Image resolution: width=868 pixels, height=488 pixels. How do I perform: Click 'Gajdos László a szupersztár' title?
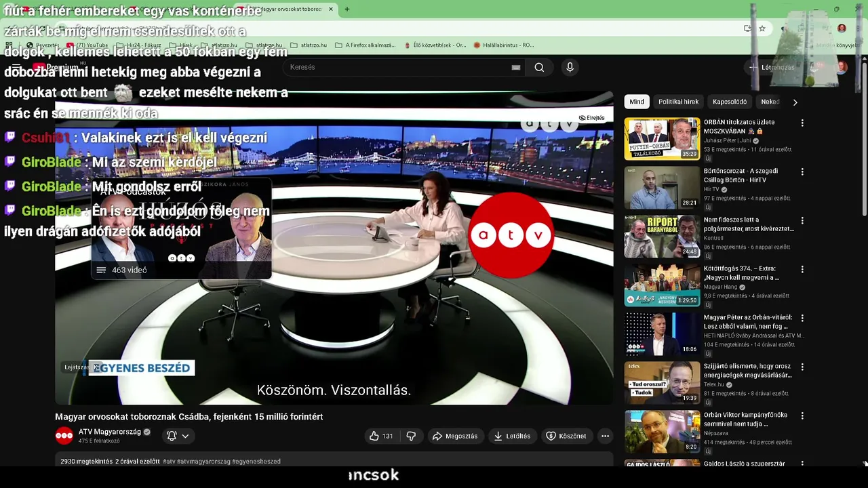745,464
